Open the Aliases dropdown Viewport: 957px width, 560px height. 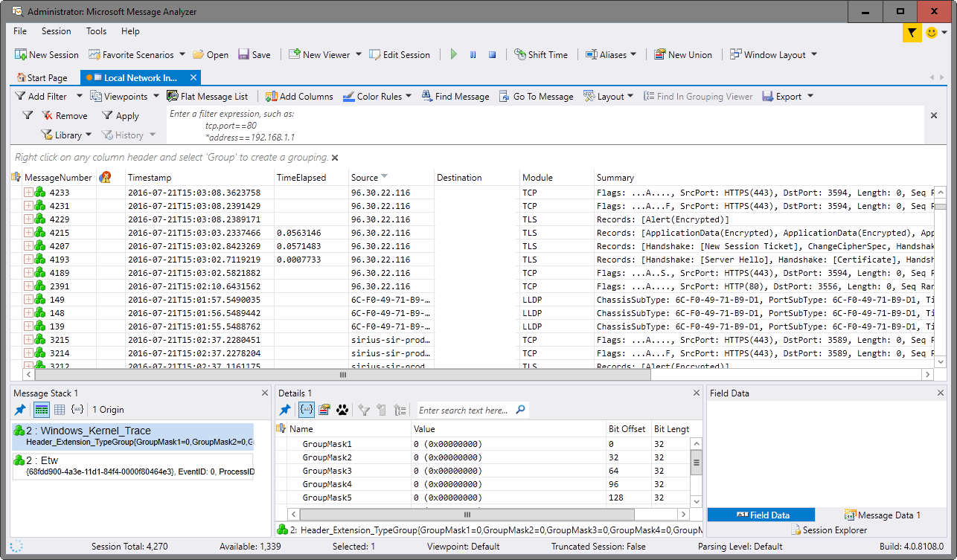(x=633, y=54)
